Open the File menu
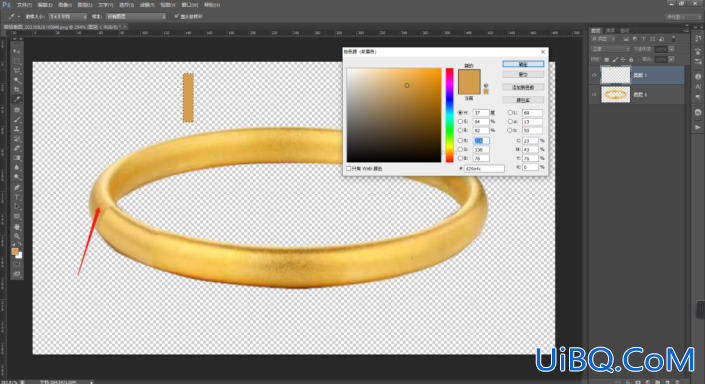This screenshot has height=384, width=705. click(24, 5)
